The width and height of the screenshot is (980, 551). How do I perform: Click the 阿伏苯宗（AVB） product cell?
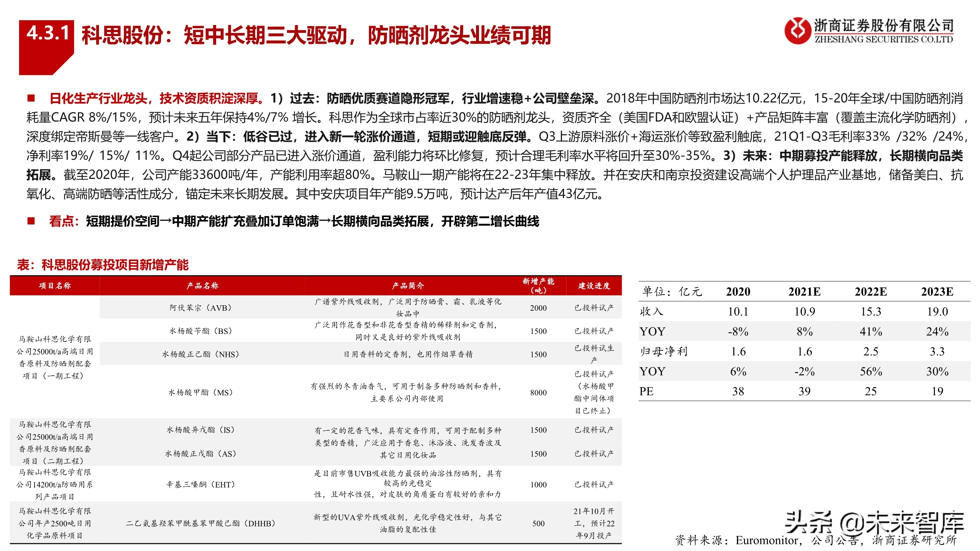click(x=203, y=307)
